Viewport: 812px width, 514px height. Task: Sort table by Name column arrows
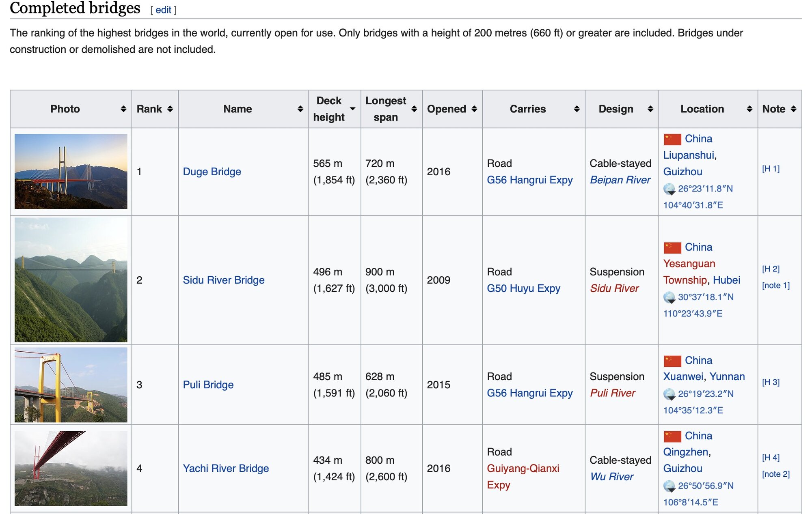click(300, 109)
